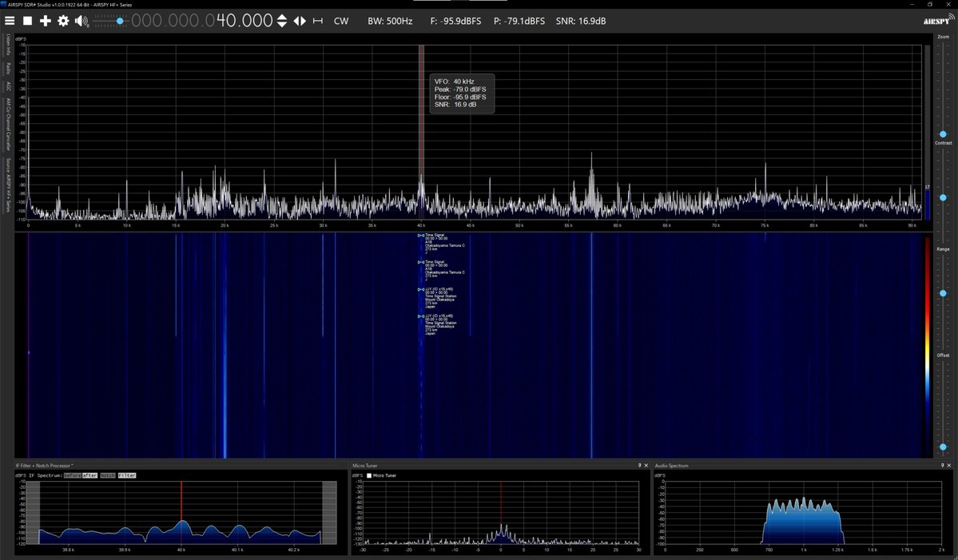
Task: Minimize the SDR# Studio window
Action: [912, 4]
